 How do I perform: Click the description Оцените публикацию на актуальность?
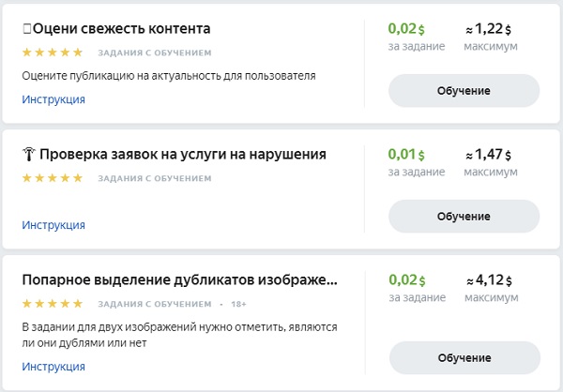[x=169, y=76]
